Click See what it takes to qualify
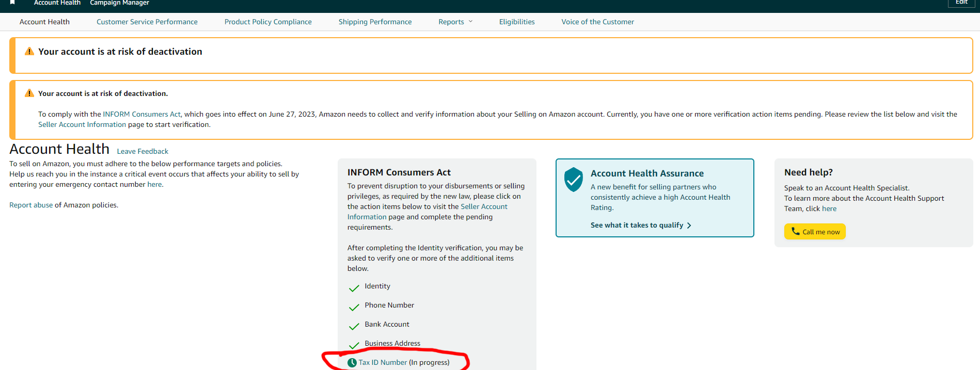 637,225
